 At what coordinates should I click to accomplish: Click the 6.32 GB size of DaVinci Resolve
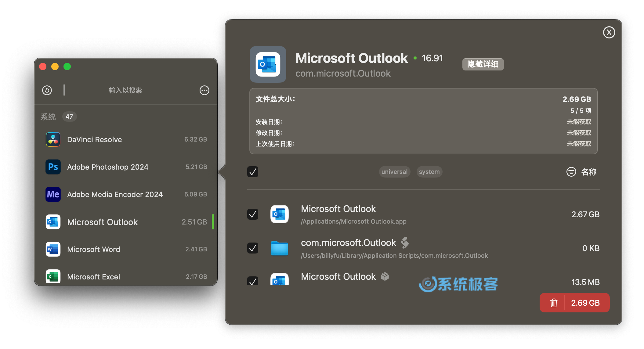point(196,139)
